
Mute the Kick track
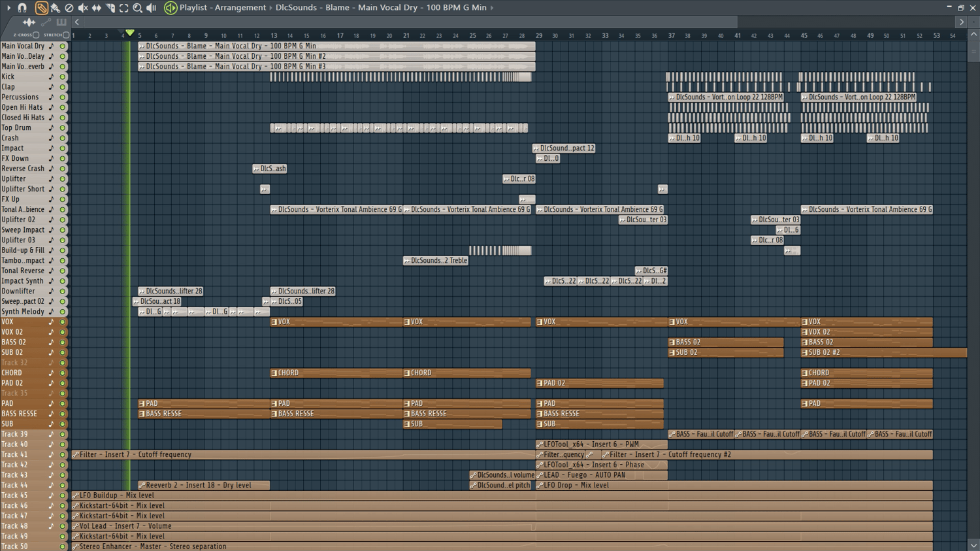pyautogui.click(x=63, y=77)
